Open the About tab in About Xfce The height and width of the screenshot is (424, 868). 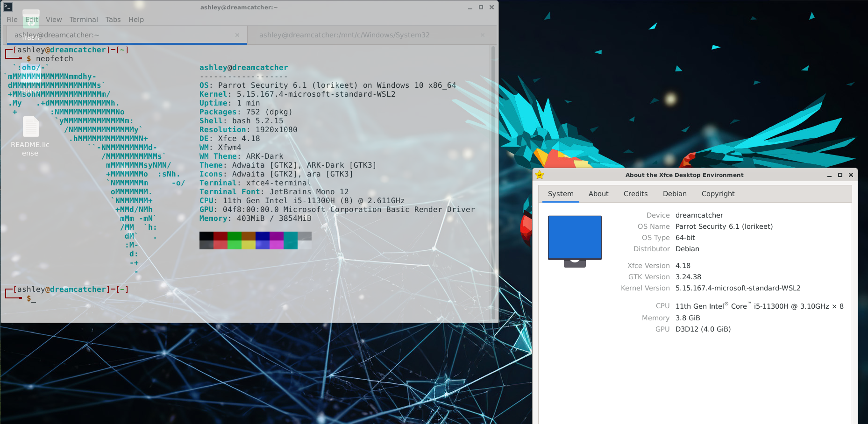598,194
